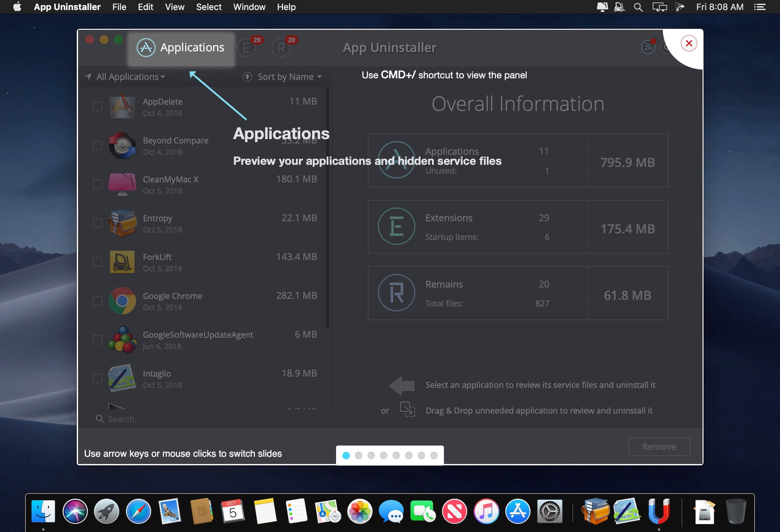Viewport: 780px width, 532px height.
Task: Expand the All Applications filter dropdown
Action: (125, 77)
